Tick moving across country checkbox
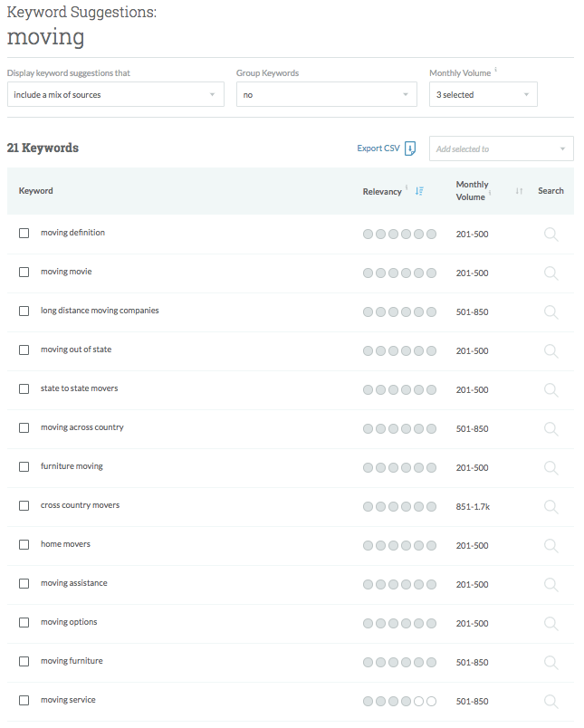This screenshot has width=584, height=728. point(24,428)
